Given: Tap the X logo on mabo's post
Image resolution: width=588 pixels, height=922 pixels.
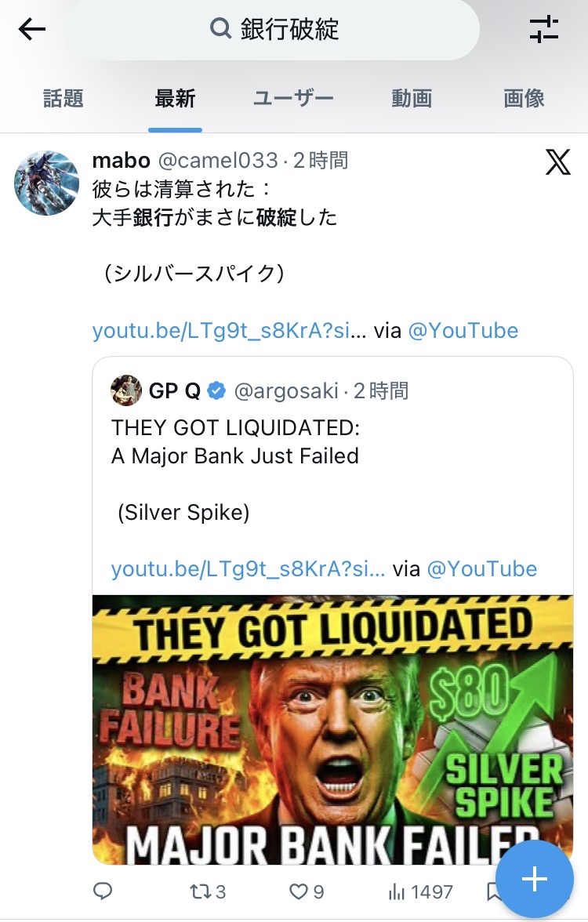Looking at the screenshot, I should (557, 162).
